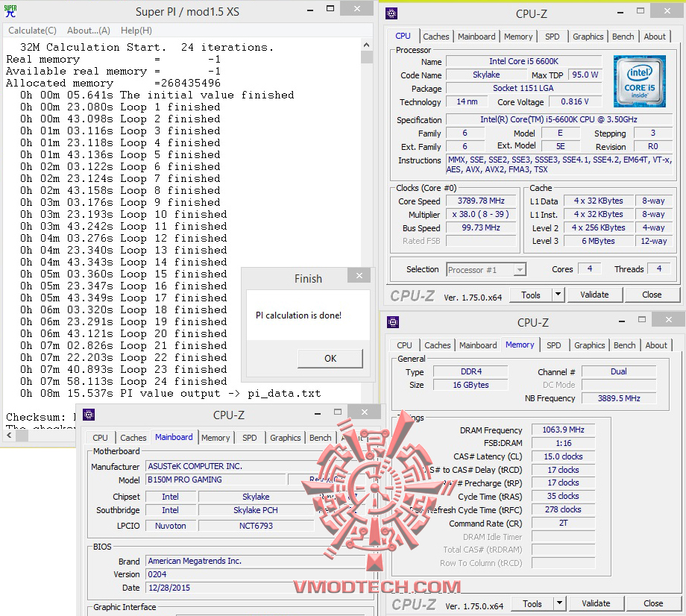Image resolution: width=686 pixels, height=616 pixels.
Task: Click the memory Size 16 GBytes value
Action: pos(471,385)
